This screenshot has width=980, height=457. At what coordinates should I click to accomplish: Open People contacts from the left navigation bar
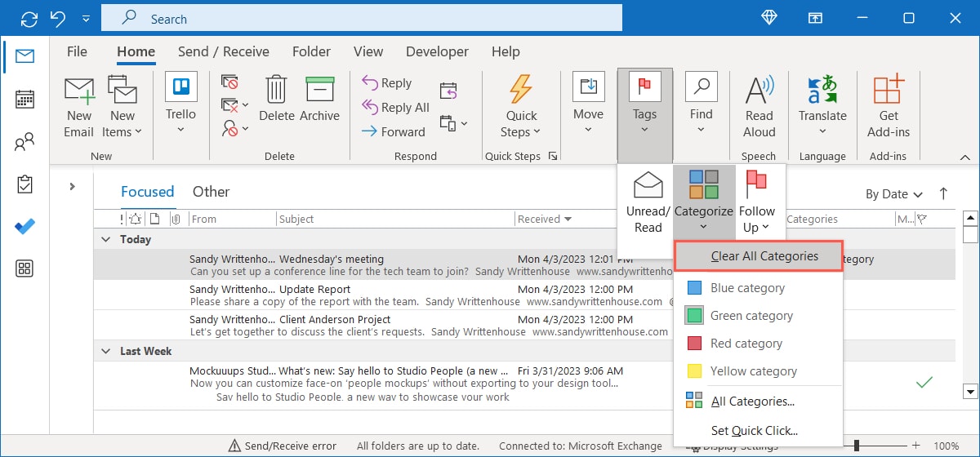coord(24,143)
